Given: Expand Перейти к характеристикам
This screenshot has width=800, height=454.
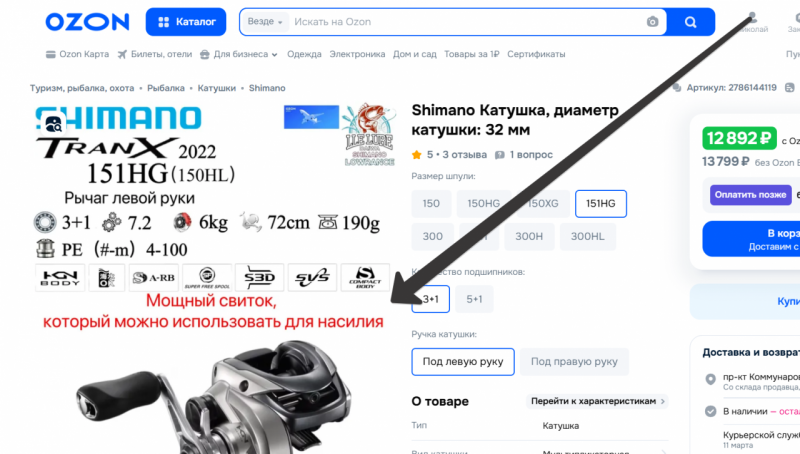Looking at the screenshot, I should click(597, 401).
